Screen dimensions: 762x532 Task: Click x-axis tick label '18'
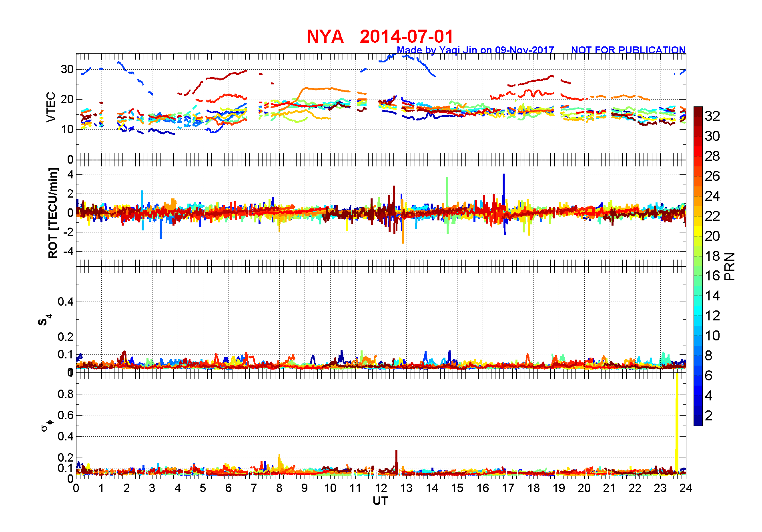tap(533, 488)
